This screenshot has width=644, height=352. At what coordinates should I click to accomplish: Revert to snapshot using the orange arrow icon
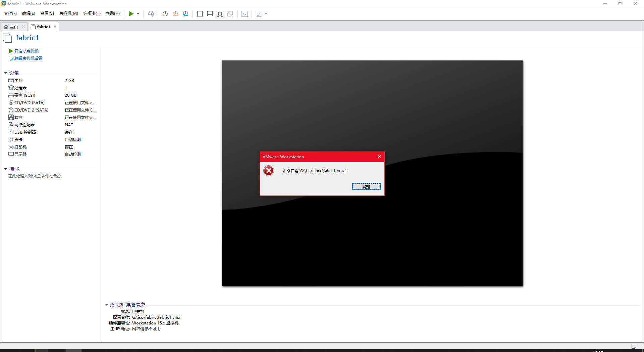(x=175, y=14)
